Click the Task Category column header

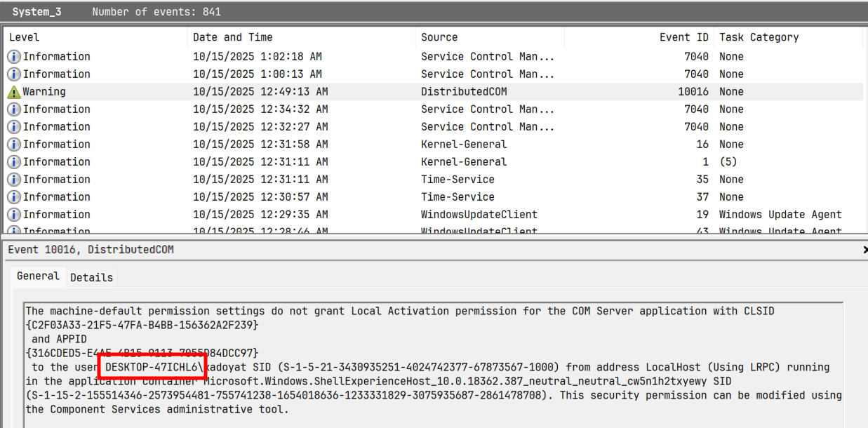pos(759,37)
